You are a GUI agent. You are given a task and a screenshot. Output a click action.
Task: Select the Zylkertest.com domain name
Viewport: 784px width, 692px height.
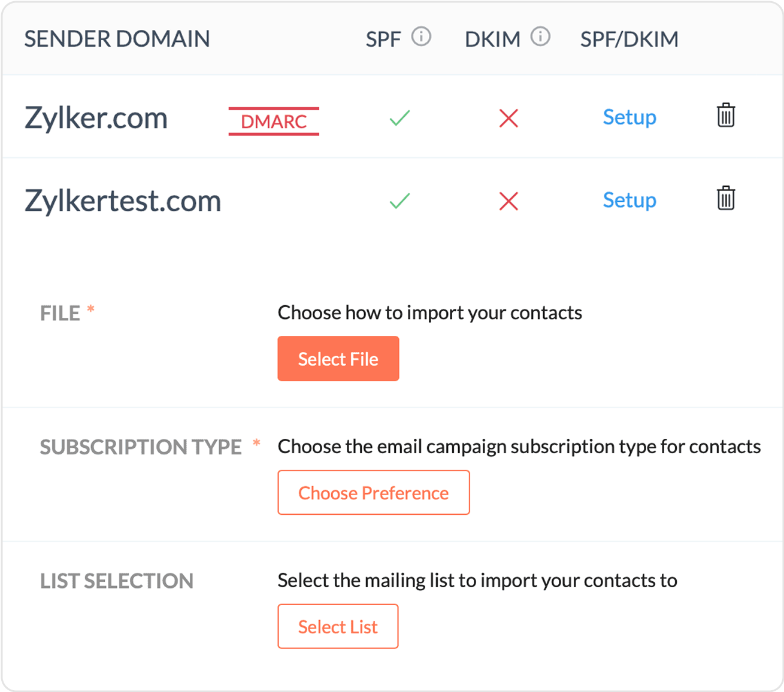coord(123,201)
